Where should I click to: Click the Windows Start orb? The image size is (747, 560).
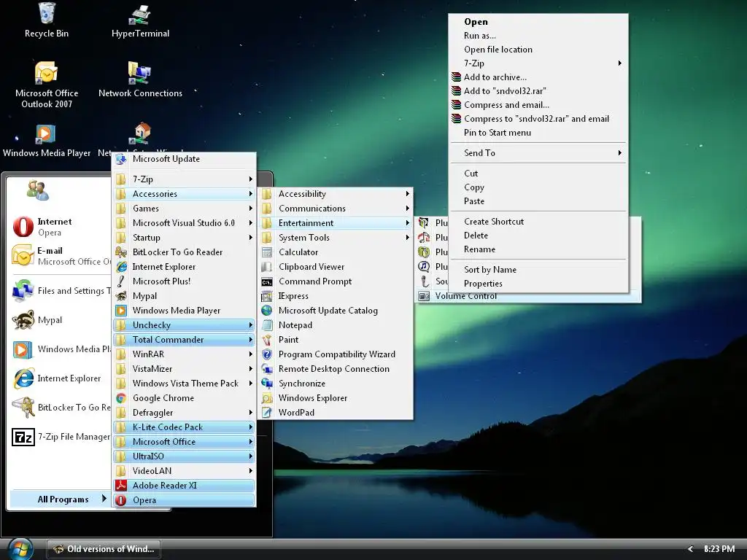tap(20, 550)
